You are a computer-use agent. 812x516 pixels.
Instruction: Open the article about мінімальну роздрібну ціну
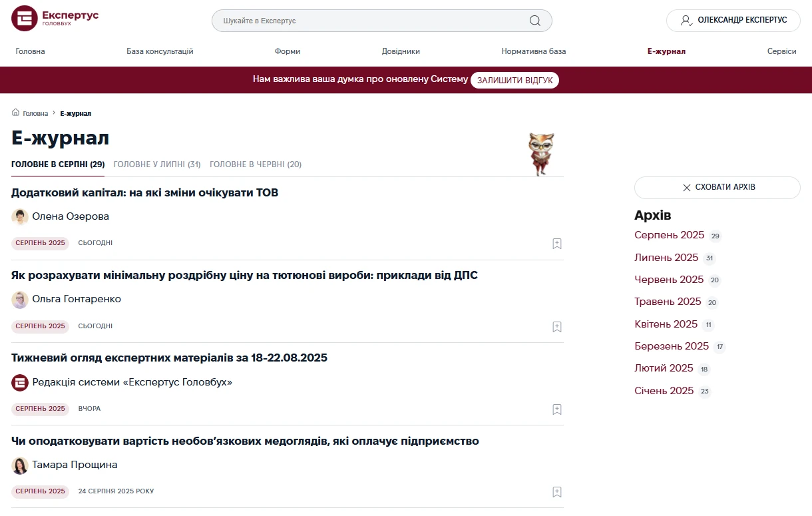pyautogui.click(x=244, y=274)
